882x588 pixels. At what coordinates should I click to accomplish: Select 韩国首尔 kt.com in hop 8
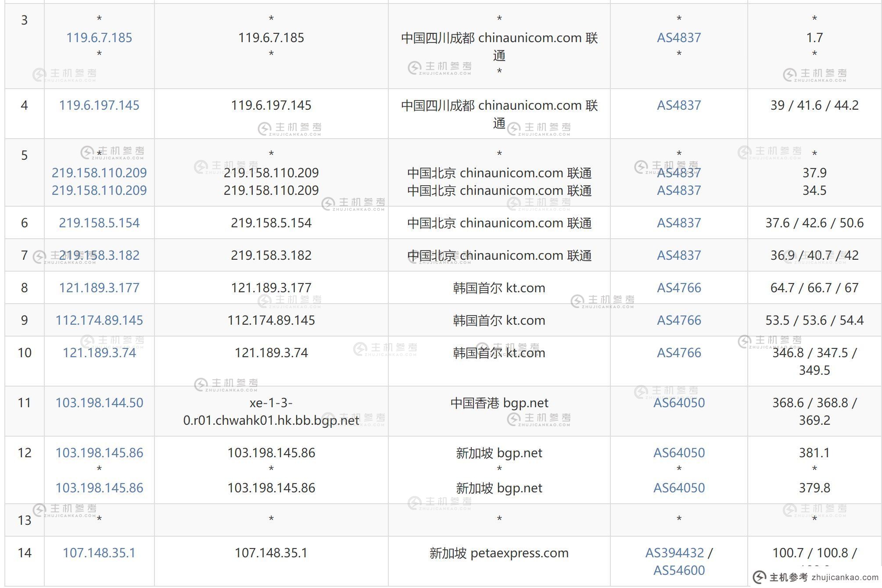[x=499, y=288]
